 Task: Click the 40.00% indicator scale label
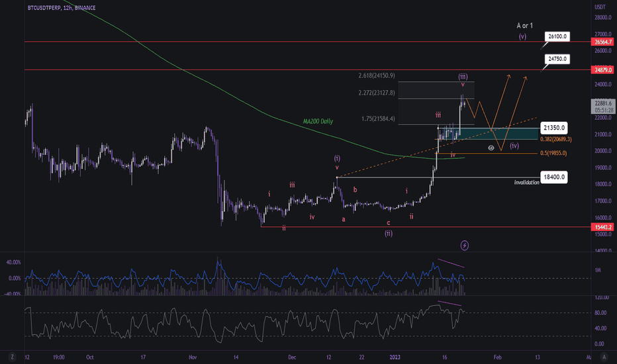tap(13, 262)
